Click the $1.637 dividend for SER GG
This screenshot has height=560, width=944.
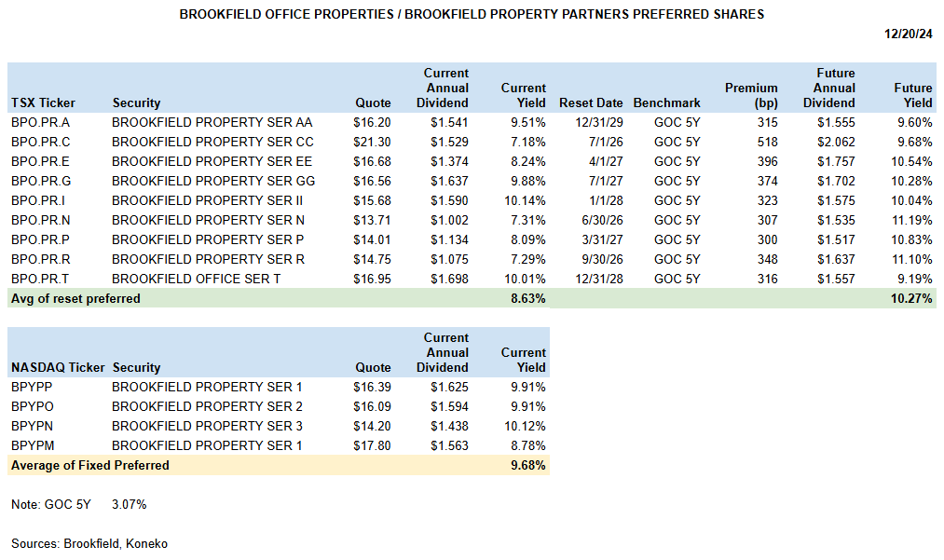coord(449,182)
